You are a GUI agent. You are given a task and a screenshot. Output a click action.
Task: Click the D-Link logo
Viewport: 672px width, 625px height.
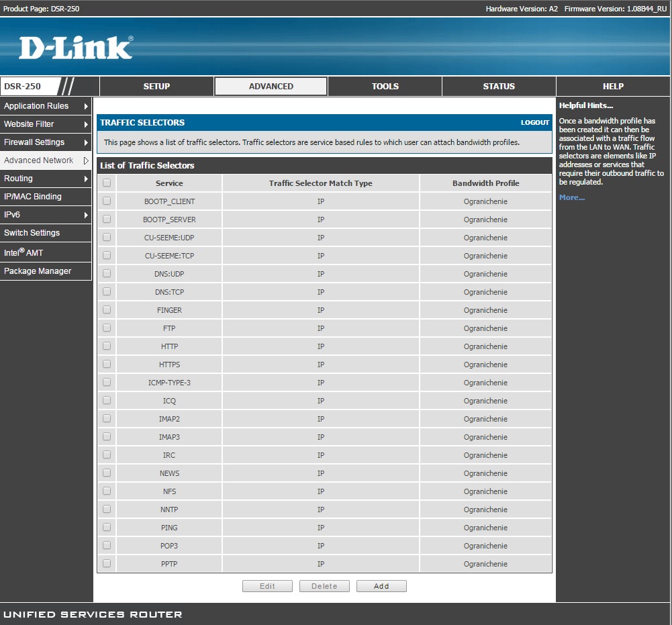76,48
